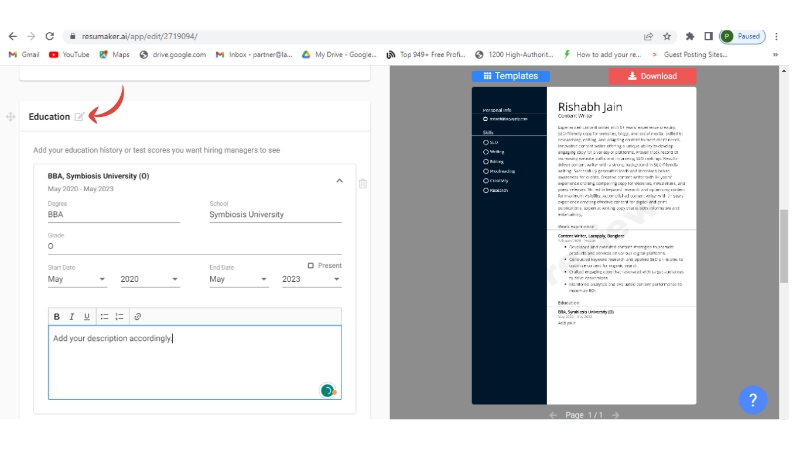
Task: Open the blue help question mark button
Action: pos(752,400)
